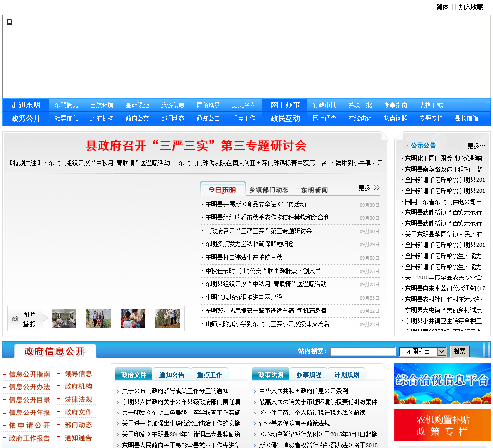
Task: Open the first meeting photo thumbnail
Action: [x=64, y=318]
